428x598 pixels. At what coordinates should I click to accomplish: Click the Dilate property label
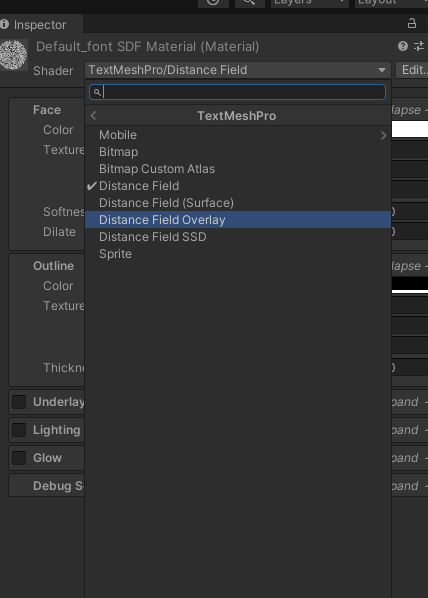coord(59,232)
